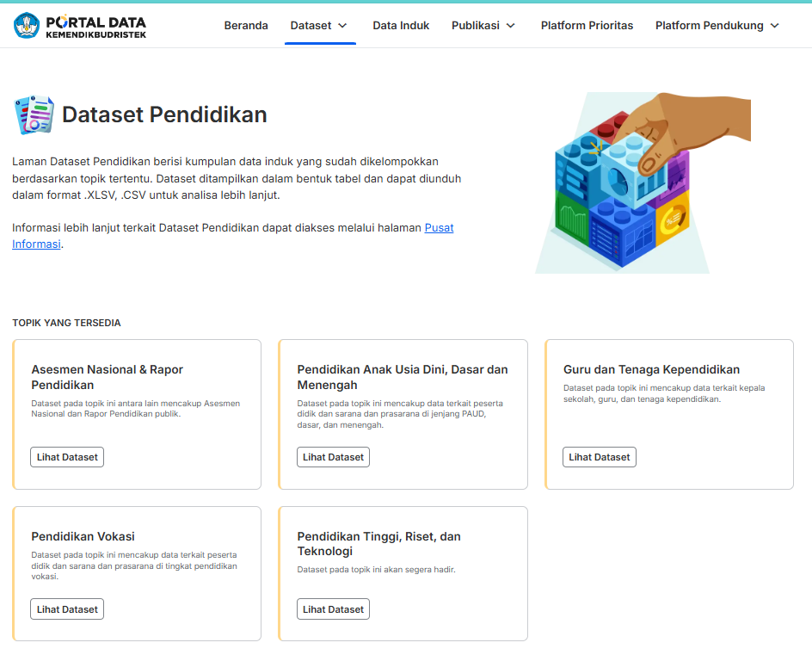
Task: Click Lihat Dataset for Asesmen Nasional
Action: point(67,457)
